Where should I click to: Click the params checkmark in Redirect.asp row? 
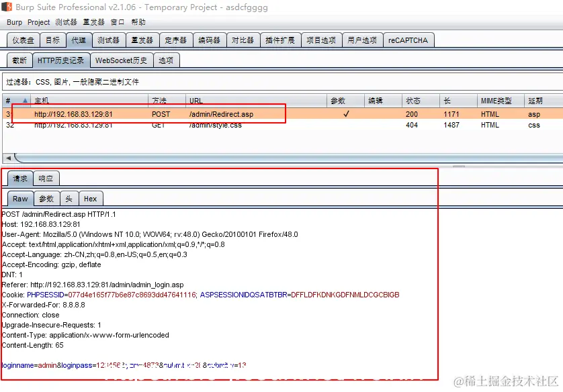coord(346,114)
